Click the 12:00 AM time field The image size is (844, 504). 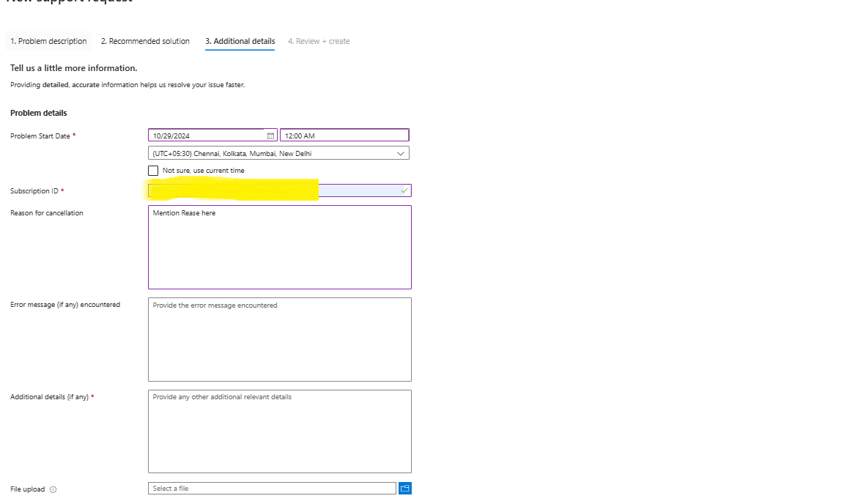344,135
